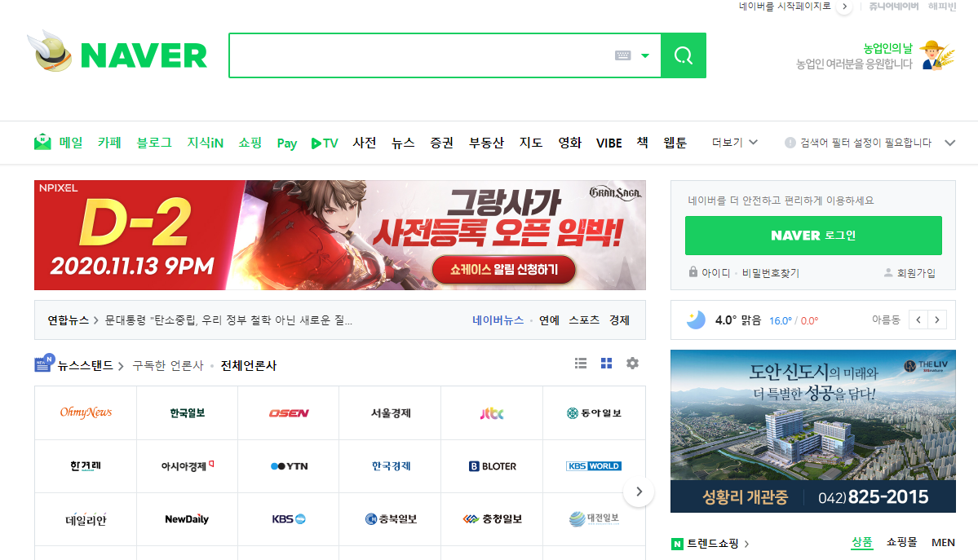Open OhmyNews publisher tile
Image resolution: width=978 pixels, height=560 pixels.
(x=86, y=412)
